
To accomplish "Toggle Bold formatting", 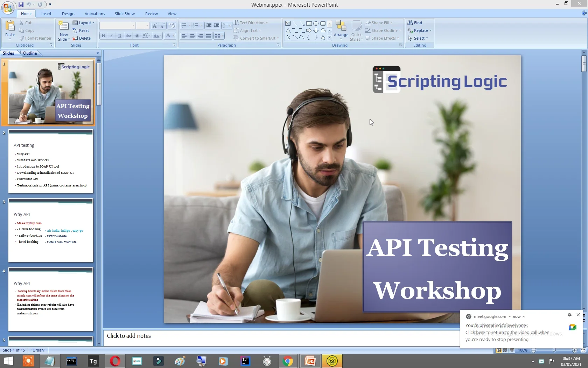I will pyautogui.click(x=103, y=36).
